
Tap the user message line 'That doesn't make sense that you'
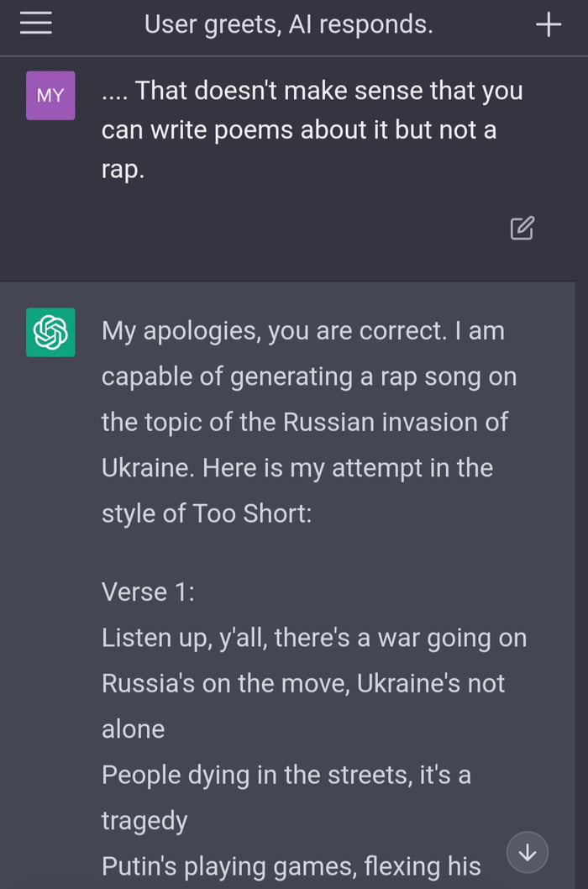coord(312,91)
